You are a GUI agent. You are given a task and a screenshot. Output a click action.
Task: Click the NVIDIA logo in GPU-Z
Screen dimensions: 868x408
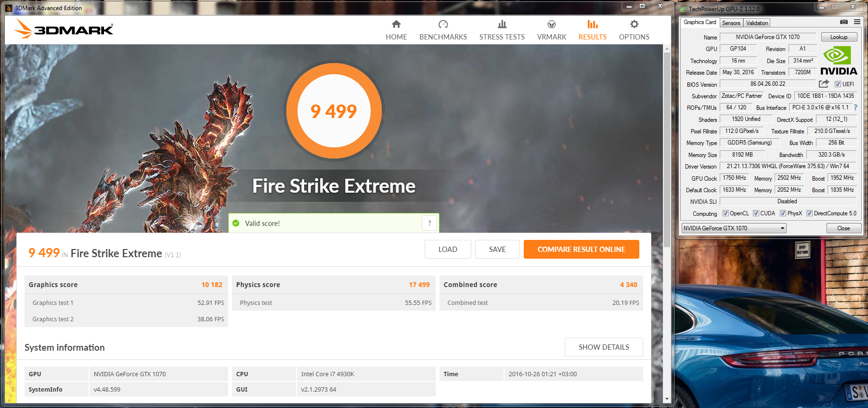(839, 61)
